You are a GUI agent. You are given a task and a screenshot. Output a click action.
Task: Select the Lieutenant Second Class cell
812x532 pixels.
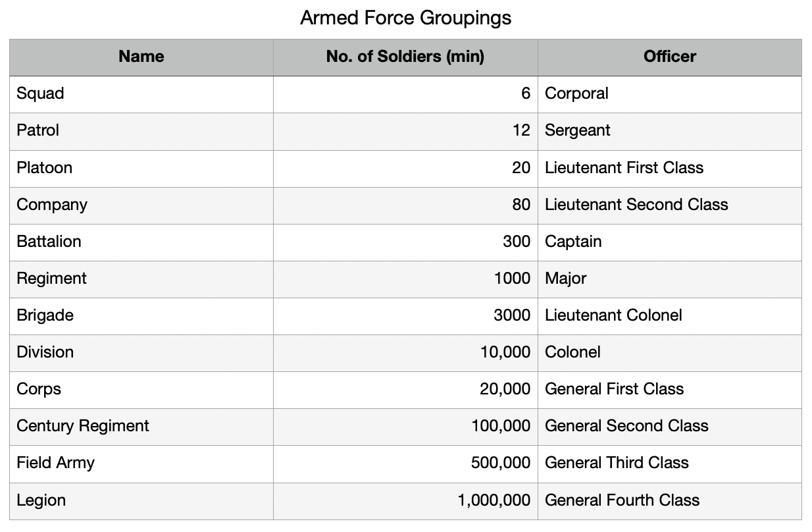pos(670,205)
